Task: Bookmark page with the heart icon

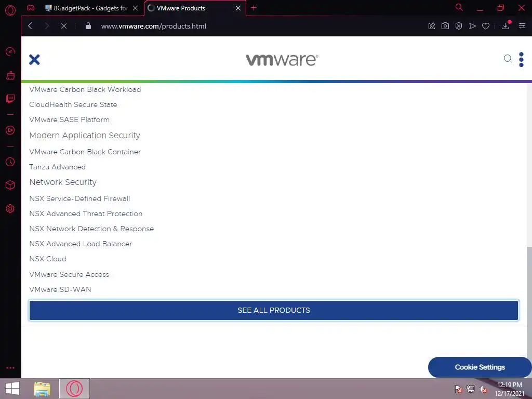Action: pos(486,26)
